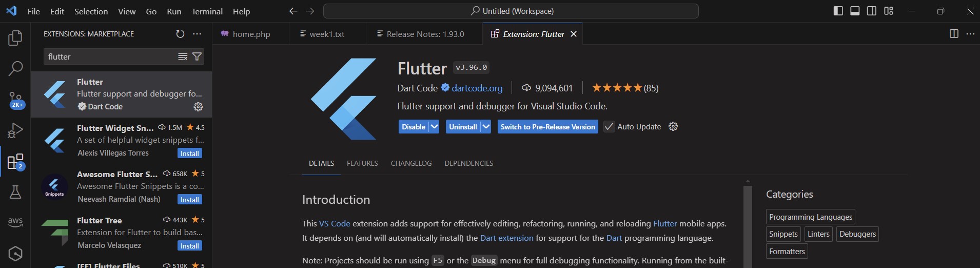Uninstall the Flutter extension
980x268 pixels.
[x=463, y=127]
